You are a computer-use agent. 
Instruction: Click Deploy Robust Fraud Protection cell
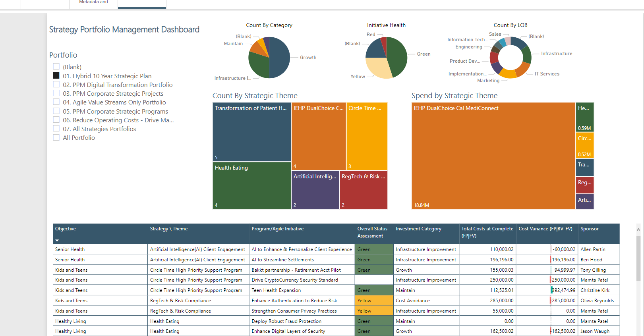click(x=302, y=321)
